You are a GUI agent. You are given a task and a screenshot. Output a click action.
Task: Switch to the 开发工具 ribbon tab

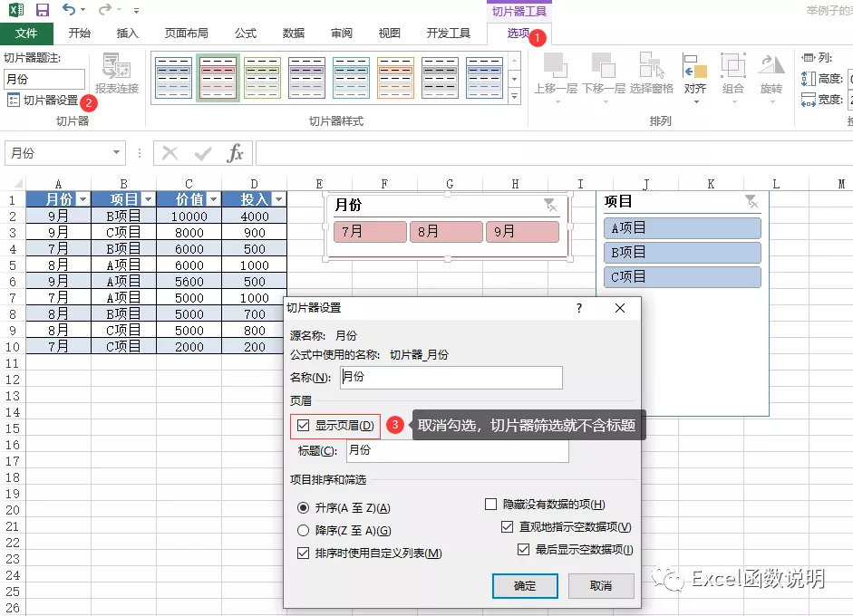[x=449, y=34]
